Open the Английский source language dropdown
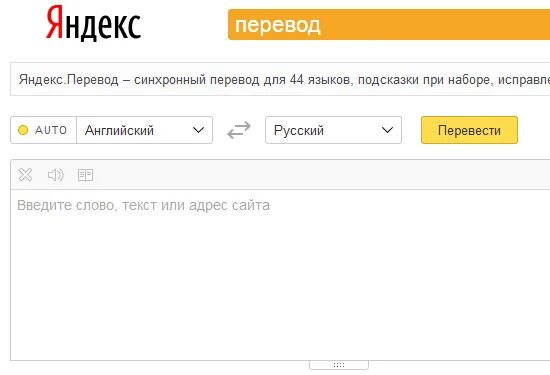Viewport: 550px width, 375px height. 145,130
